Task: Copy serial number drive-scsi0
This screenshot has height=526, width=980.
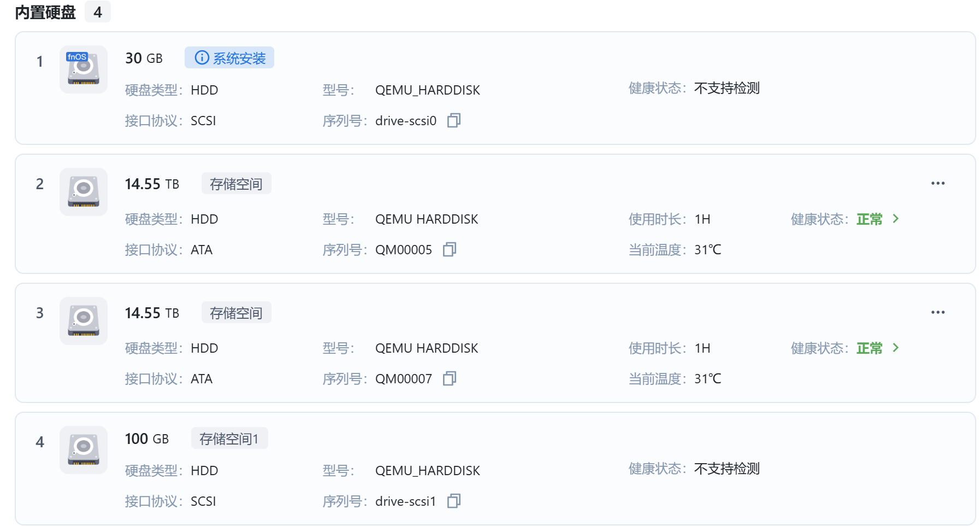Action: click(454, 120)
